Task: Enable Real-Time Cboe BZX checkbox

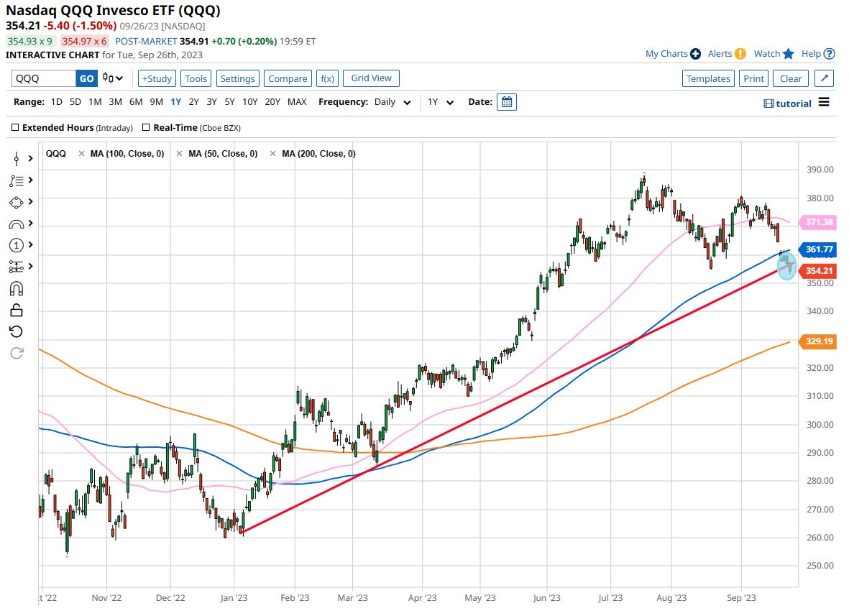Action: click(x=146, y=127)
